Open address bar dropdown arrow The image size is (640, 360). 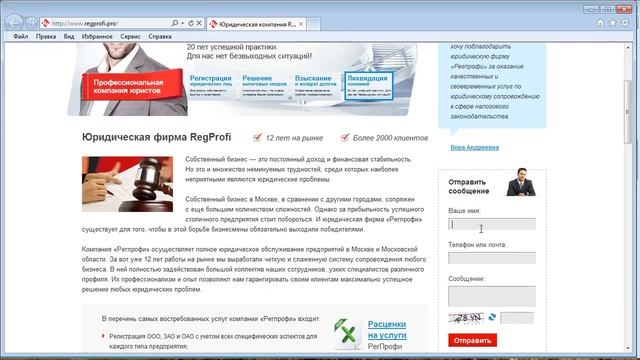(182, 23)
